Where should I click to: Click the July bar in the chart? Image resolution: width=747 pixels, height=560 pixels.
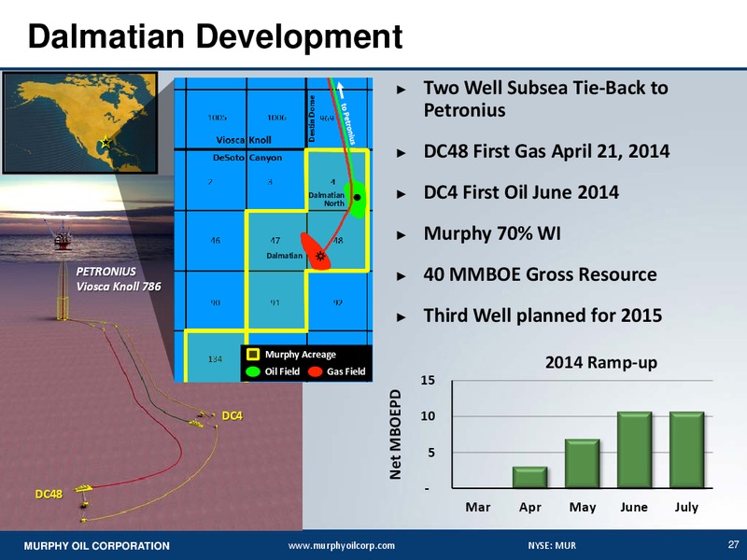(x=686, y=450)
